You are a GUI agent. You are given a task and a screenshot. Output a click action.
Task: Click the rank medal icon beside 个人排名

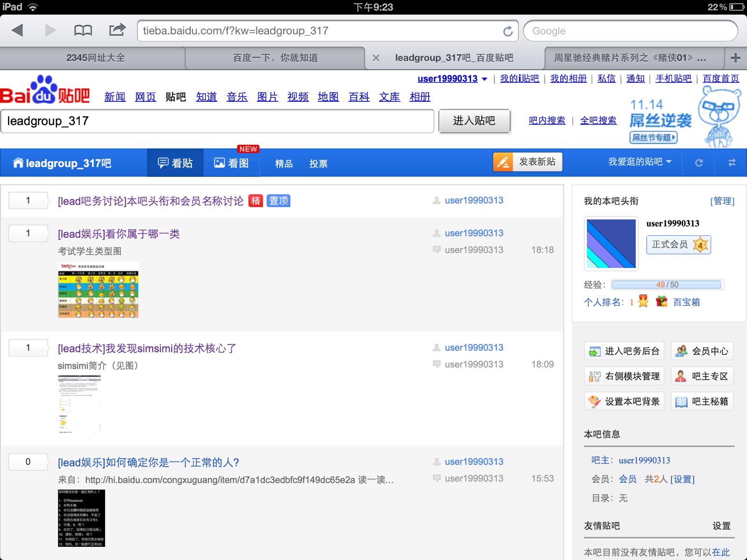tap(643, 301)
